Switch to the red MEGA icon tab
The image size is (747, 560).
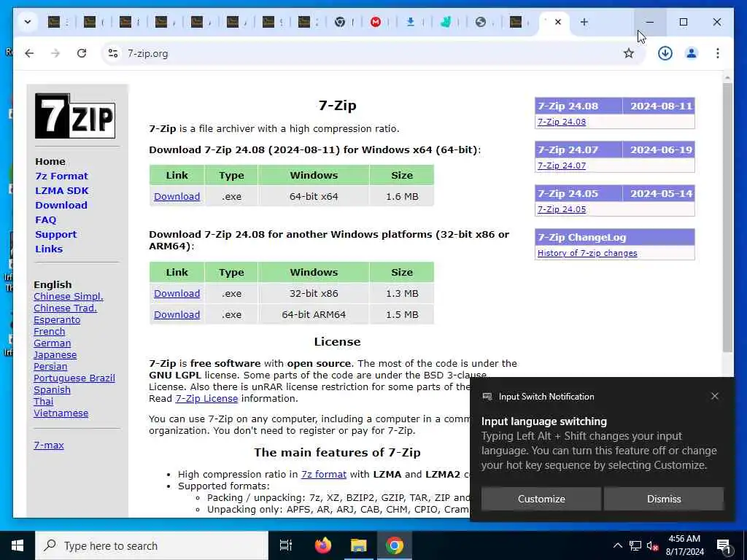tap(376, 22)
